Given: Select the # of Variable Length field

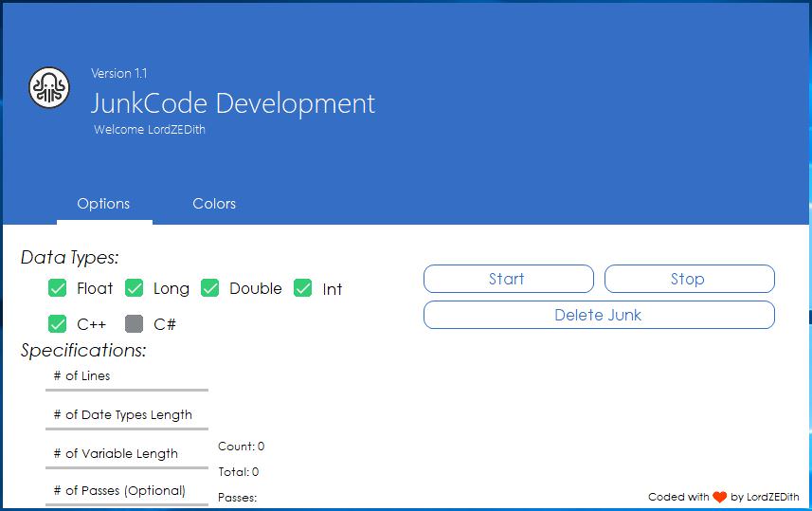Looking at the screenshot, I should [127, 456].
